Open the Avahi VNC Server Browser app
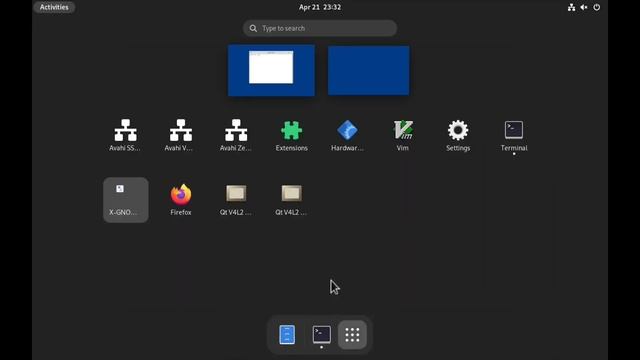640x360 pixels. 181,136
